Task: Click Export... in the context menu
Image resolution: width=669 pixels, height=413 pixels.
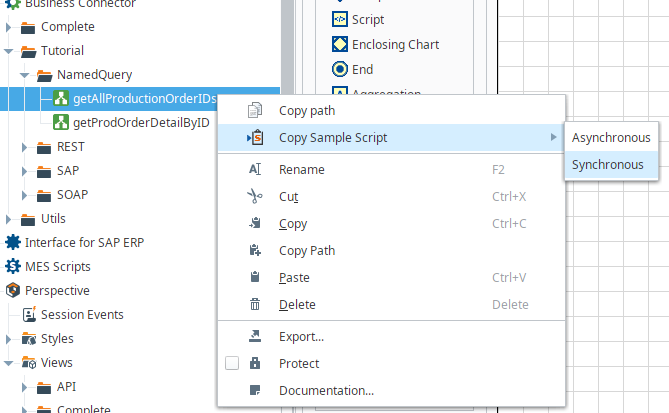Action: coord(301,337)
